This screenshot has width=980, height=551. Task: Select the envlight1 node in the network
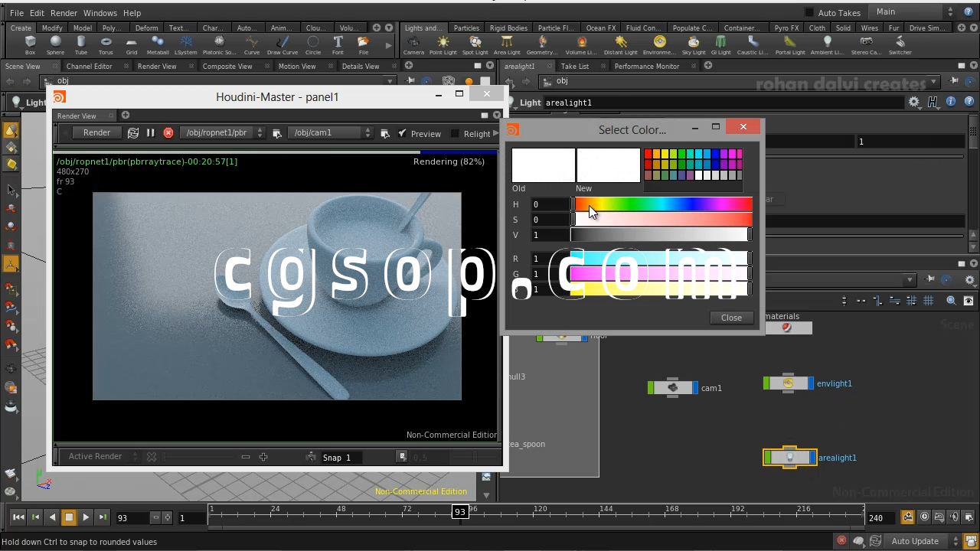click(x=789, y=383)
